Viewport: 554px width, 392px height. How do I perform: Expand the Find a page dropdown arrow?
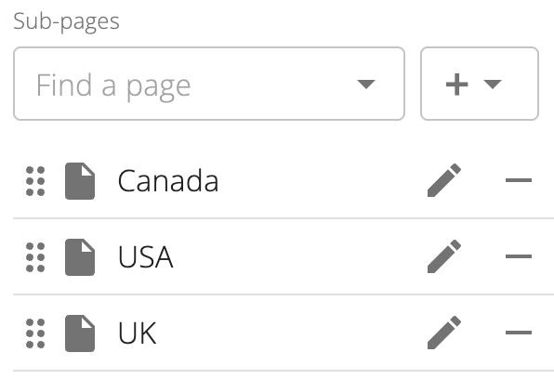click(366, 84)
